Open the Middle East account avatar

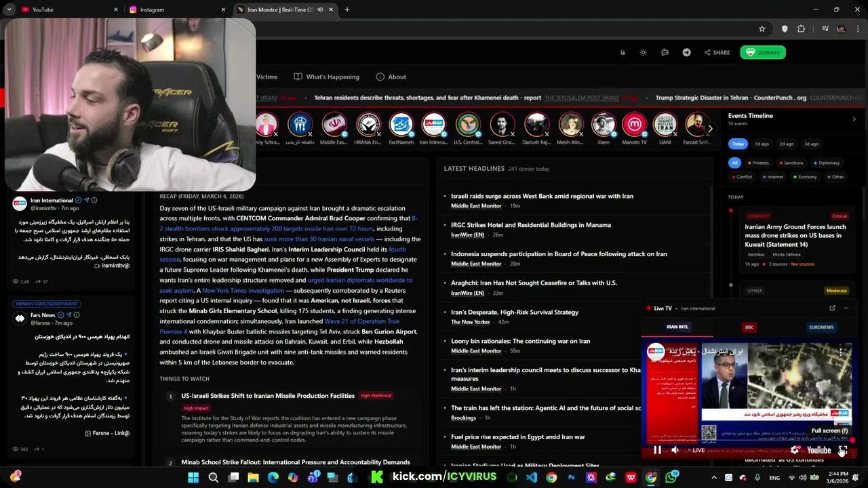334,125
